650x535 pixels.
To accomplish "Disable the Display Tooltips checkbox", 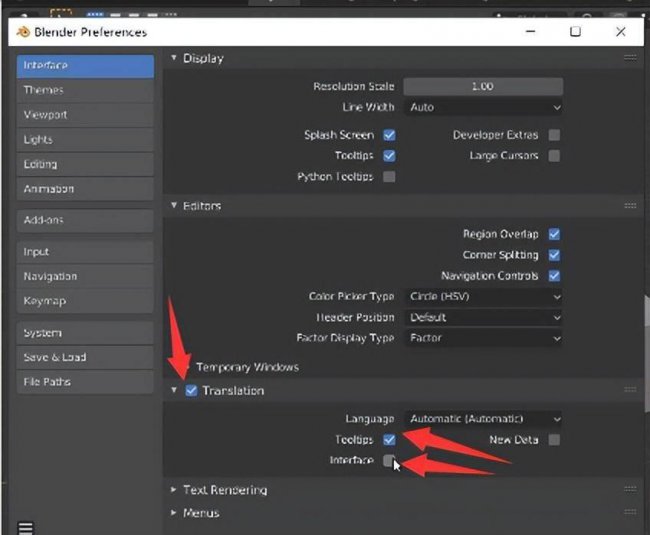I will (x=389, y=156).
